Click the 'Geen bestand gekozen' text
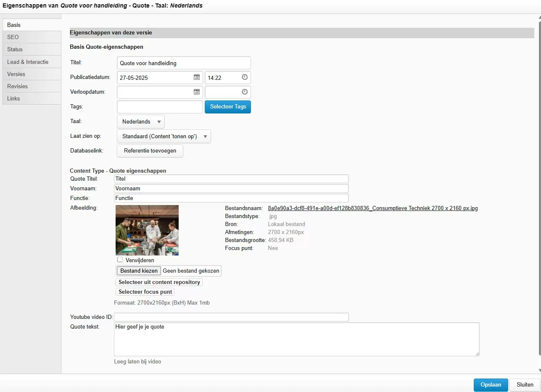 (x=191, y=271)
